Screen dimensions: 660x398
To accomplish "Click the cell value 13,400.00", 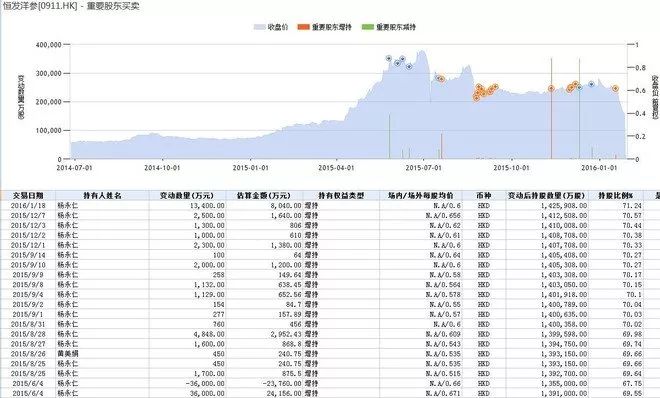I will pos(208,206).
